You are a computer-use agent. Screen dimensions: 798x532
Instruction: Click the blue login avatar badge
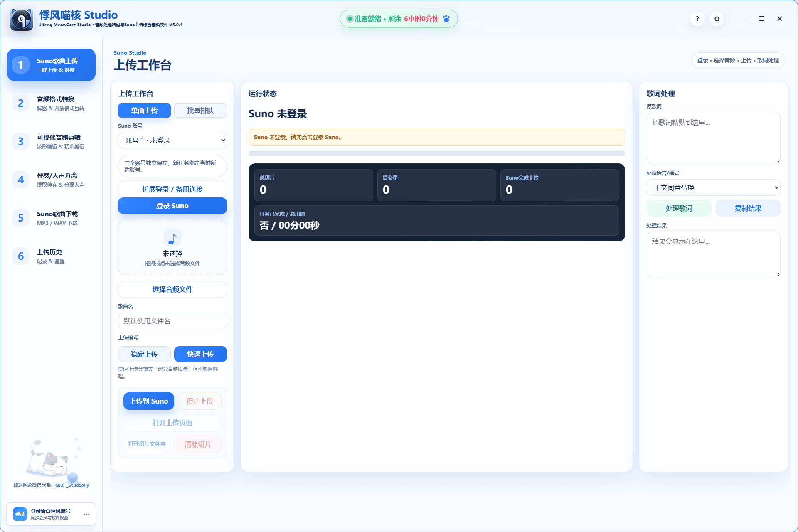point(20,514)
